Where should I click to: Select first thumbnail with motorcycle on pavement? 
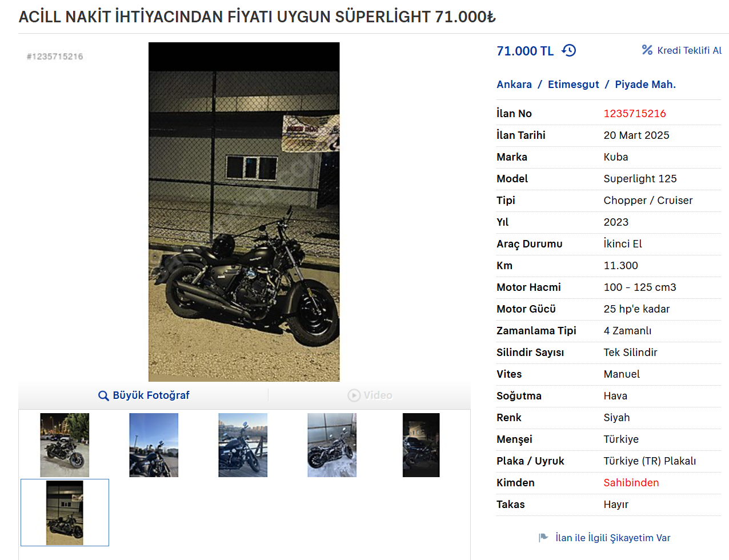65,445
